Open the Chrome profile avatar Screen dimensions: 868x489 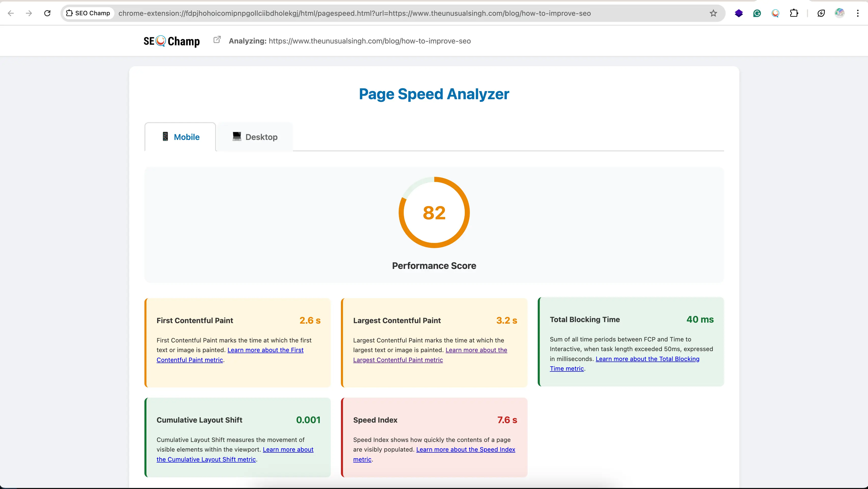tap(839, 13)
